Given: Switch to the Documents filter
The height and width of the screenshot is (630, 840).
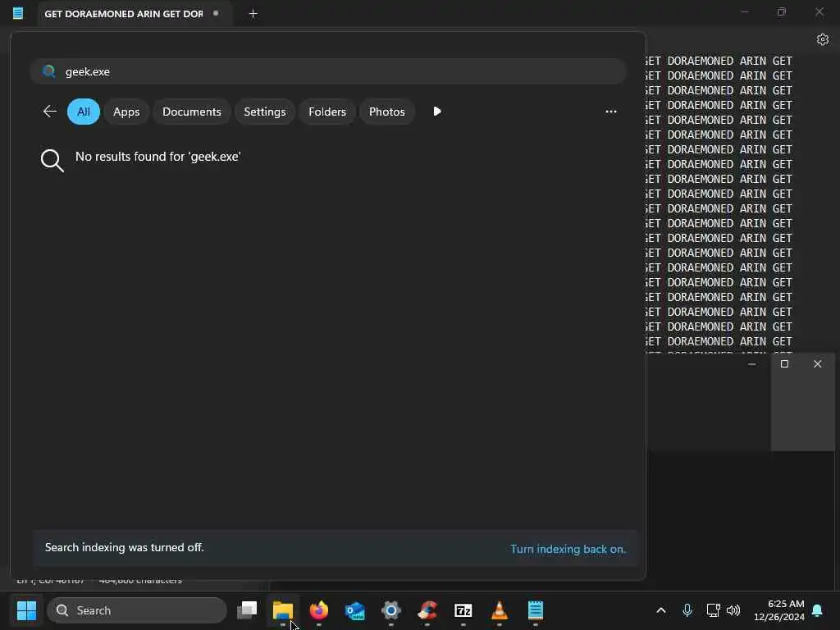Looking at the screenshot, I should tap(192, 112).
